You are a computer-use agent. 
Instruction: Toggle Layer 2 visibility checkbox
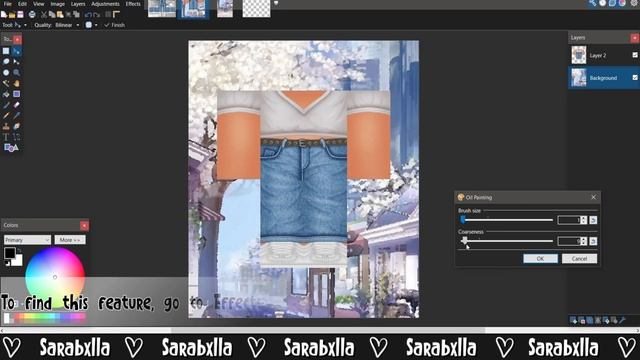pos(635,55)
